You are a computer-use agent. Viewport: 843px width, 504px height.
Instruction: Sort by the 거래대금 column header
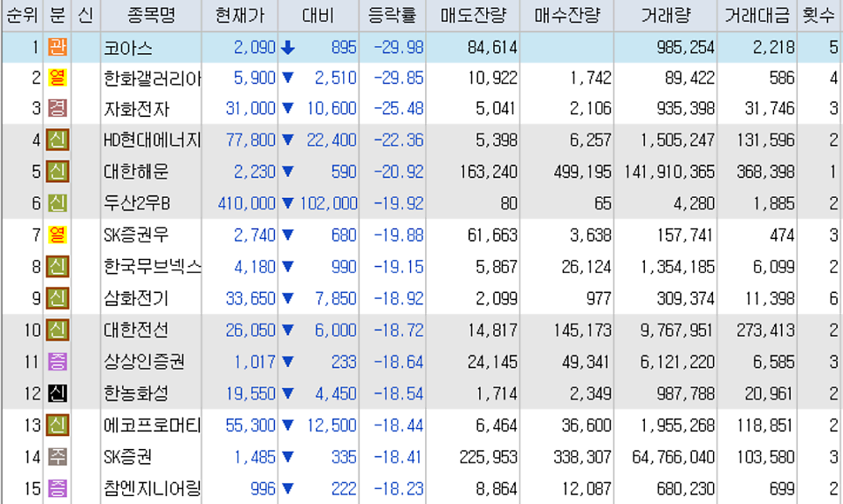(757, 16)
